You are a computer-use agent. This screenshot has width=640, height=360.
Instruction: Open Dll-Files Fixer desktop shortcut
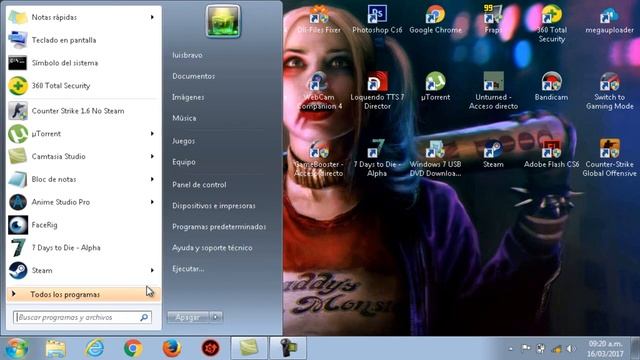tap(319, 20)
